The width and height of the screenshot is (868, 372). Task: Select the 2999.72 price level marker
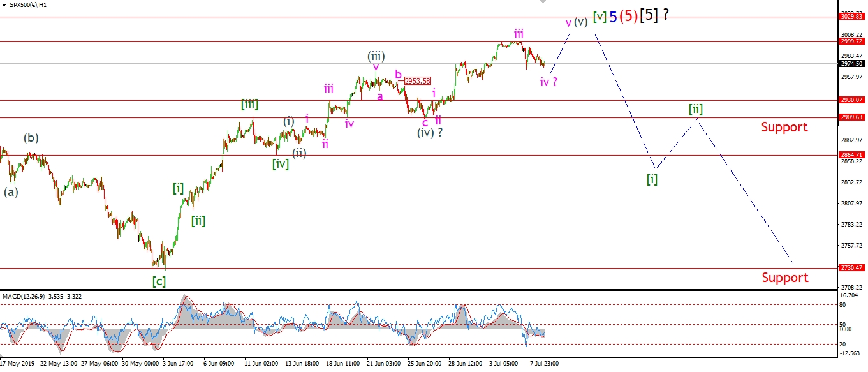[x=853, y=41]
